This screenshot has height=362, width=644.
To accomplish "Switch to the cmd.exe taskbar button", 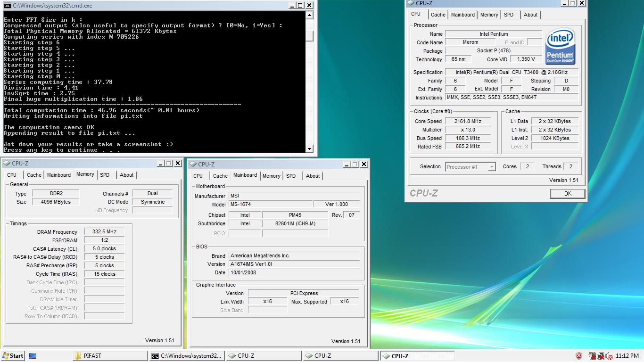I will click(x=187, y=356).
